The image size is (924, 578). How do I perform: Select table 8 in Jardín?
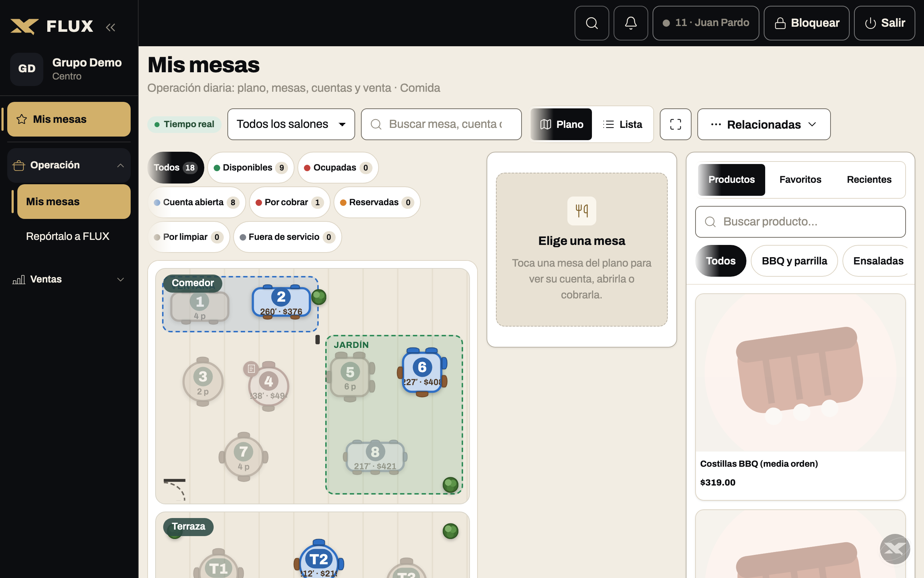click(x=375, y=457)
